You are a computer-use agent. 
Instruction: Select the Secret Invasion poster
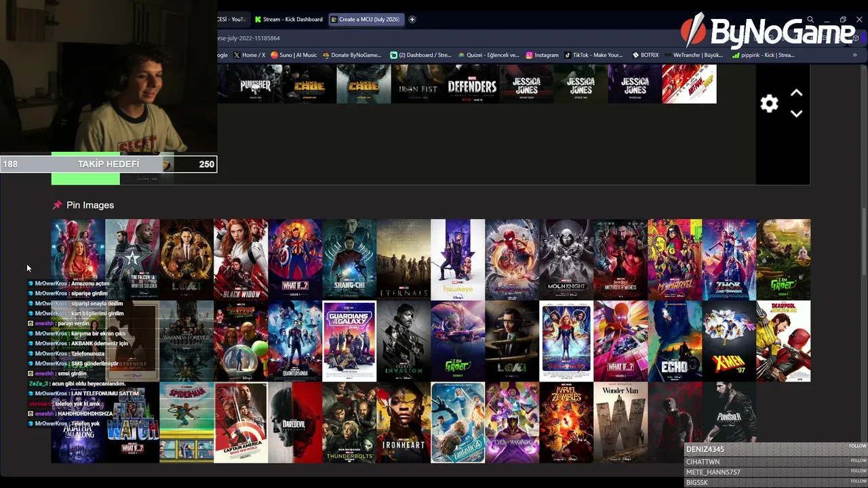(403, 341)
